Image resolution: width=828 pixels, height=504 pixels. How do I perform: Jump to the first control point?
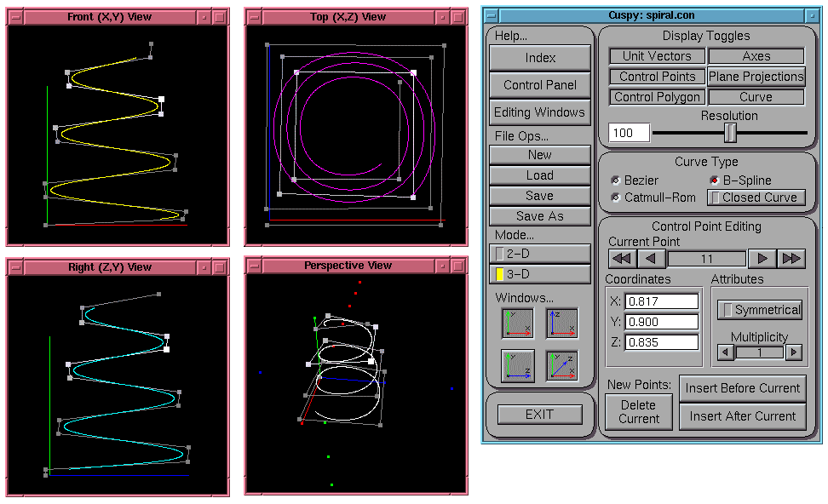622,258
